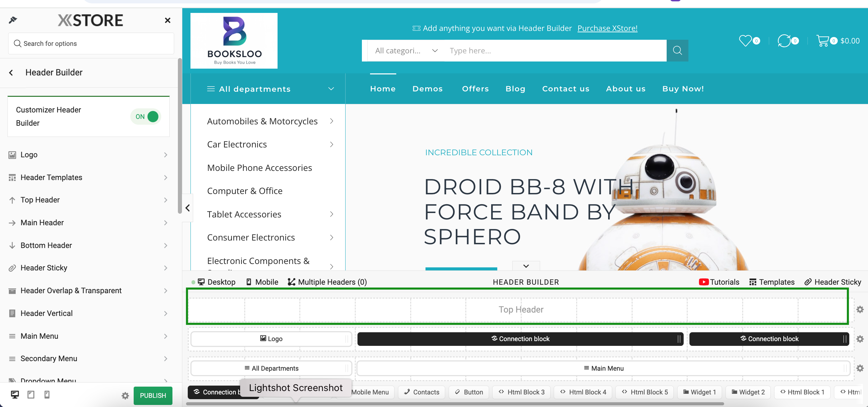Open Bottom Header settings
868x407 pixels.
coord(88,245)
